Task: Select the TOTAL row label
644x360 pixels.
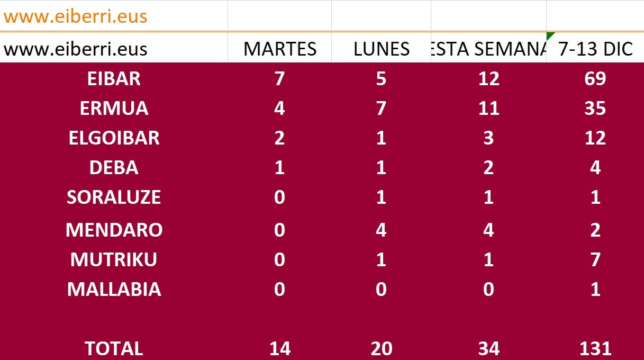Action: tap(114, 348)
